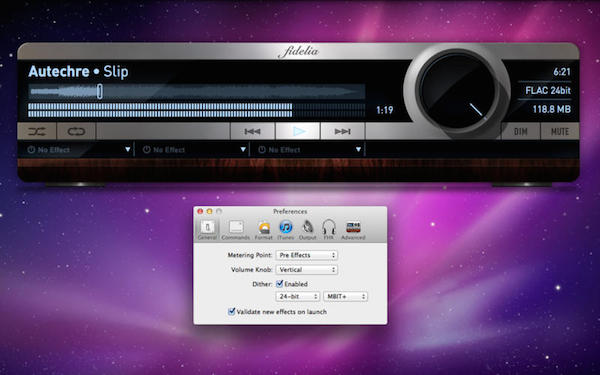Click the play button

pyautogui.click(x=298, y=131)
